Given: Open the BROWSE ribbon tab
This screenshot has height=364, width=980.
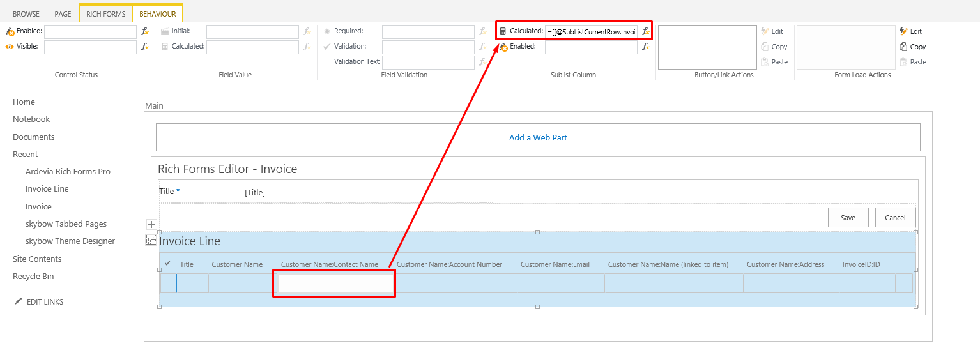Looking at the screenshot, I should [26, 14].
